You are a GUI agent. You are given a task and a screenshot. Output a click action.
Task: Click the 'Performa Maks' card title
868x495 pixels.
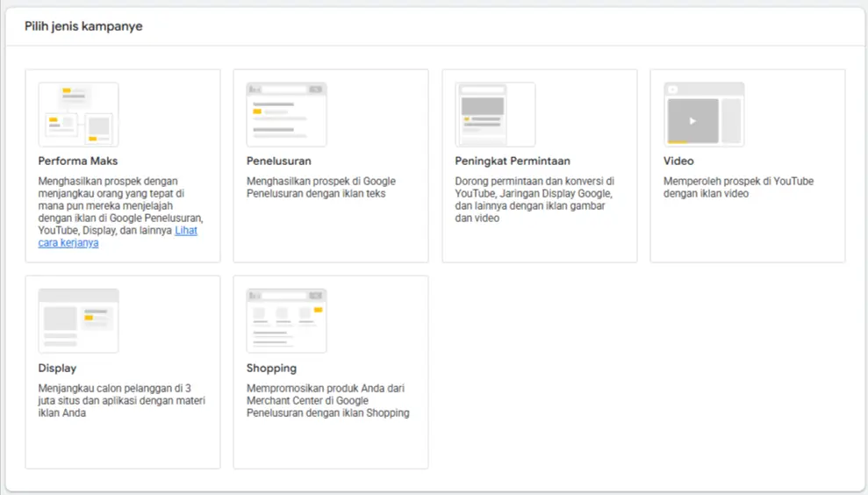78,161
